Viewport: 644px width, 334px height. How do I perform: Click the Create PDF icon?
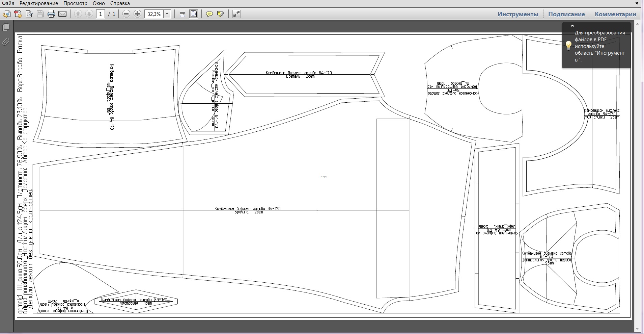(18, 14)
